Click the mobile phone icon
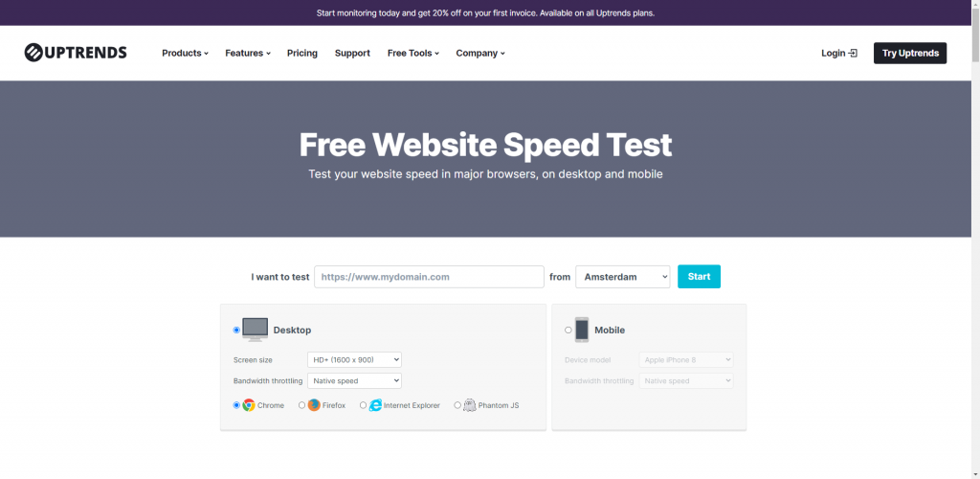 tap(582, 330)
